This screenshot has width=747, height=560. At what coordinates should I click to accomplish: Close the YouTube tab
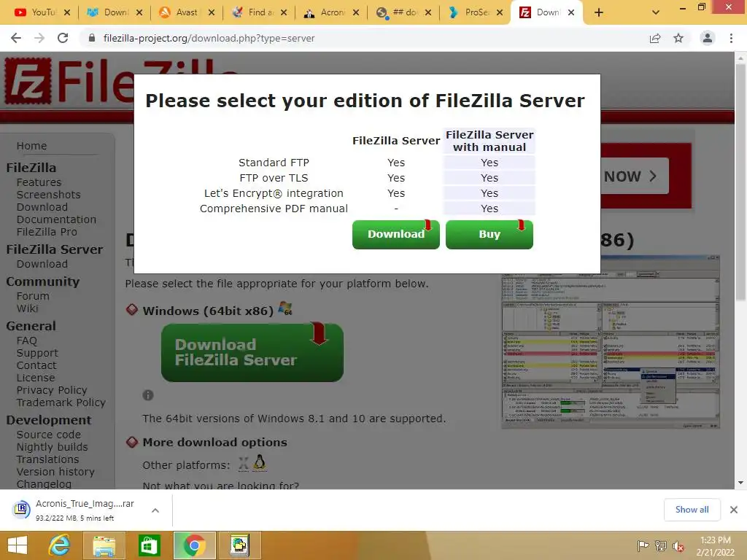coord(67,12)
